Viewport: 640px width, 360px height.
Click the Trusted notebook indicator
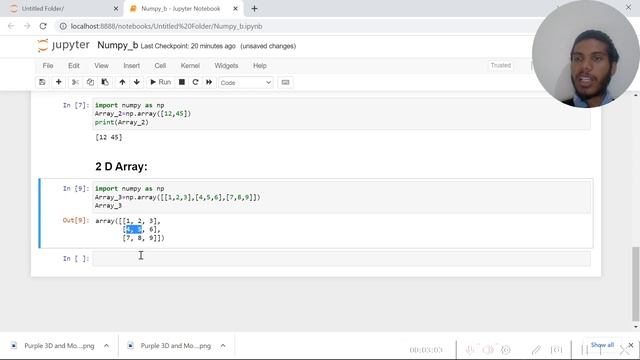click(501, 65)
